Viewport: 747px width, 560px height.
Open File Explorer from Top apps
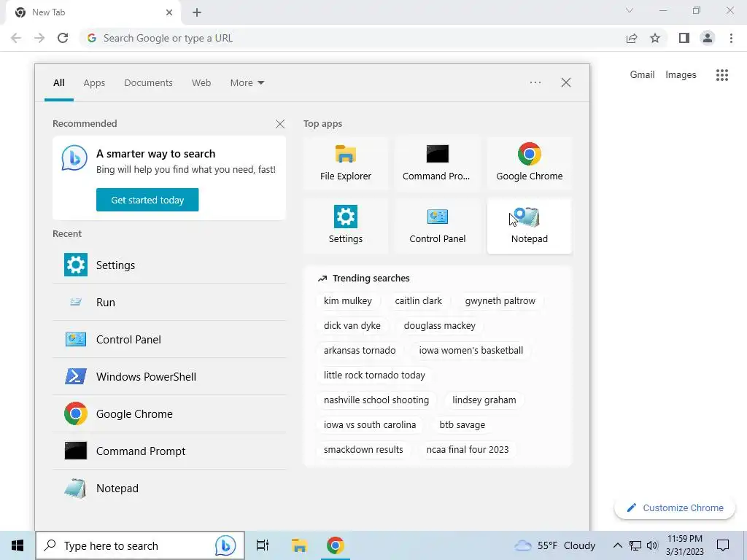(x=345, y=163)
